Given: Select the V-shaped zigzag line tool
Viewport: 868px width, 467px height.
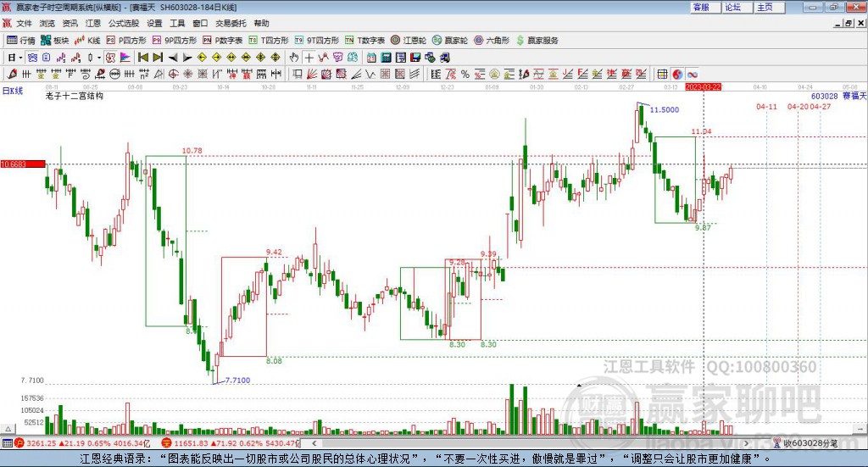Looking at the screenshot, I should pos(370,74).
